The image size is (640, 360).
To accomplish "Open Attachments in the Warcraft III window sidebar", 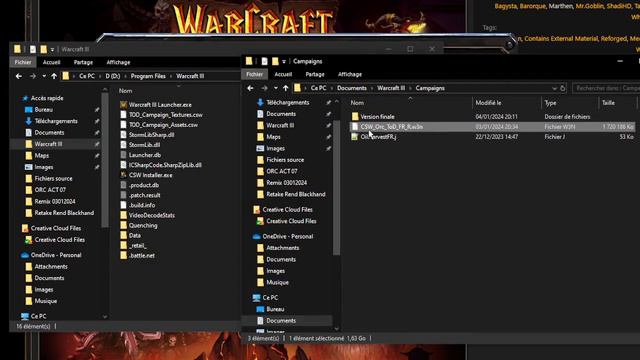I will click(51, 267).
